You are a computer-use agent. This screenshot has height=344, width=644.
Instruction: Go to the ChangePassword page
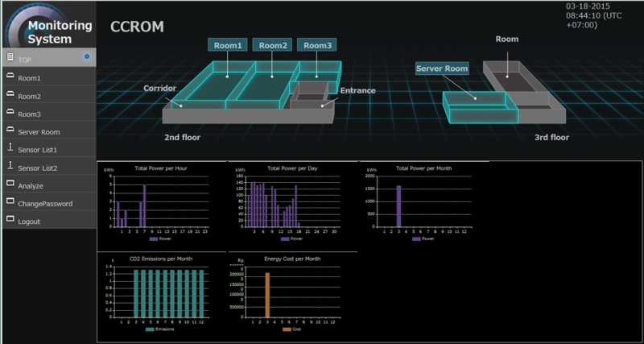[44, 204]
